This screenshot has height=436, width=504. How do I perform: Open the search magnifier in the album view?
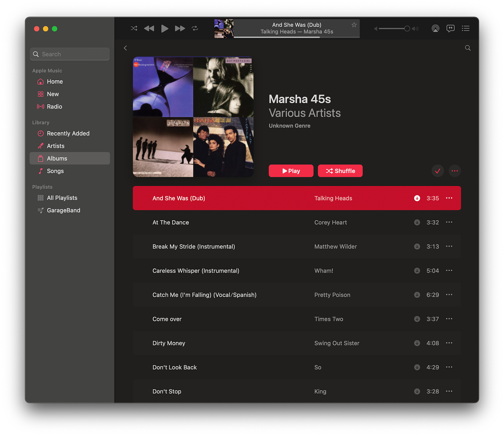coord(468,48)
